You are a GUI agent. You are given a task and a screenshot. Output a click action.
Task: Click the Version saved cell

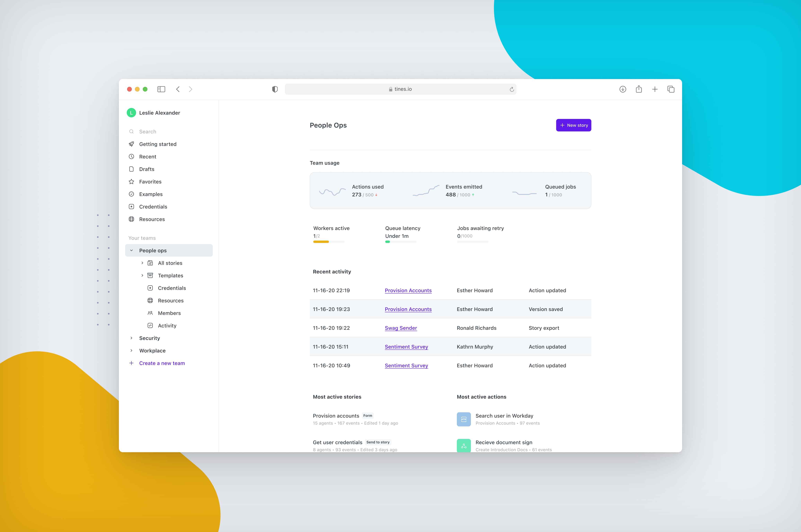pyautogui.click(x=546, y=309)
